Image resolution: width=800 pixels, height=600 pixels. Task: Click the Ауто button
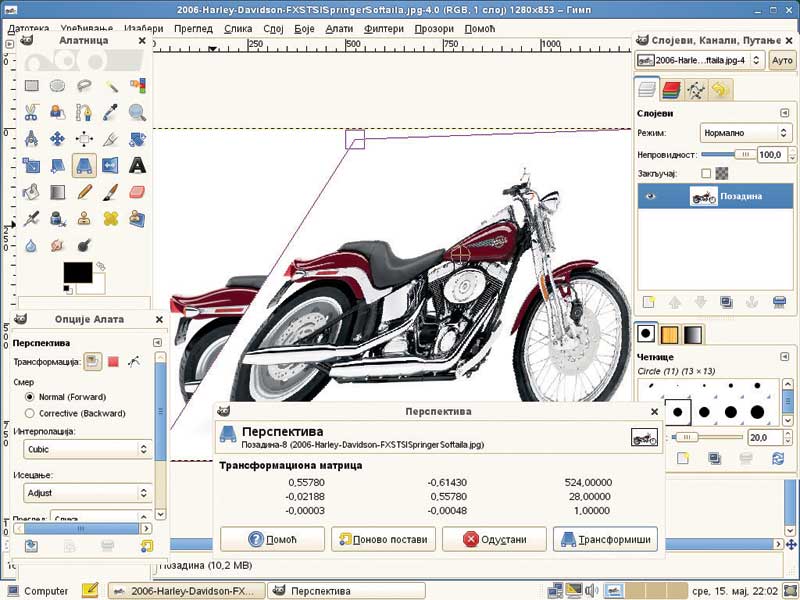click(x=782, y=60)
